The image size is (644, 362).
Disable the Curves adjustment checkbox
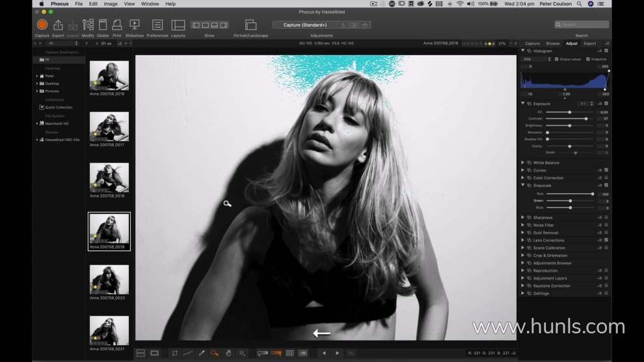pos(606,170)
